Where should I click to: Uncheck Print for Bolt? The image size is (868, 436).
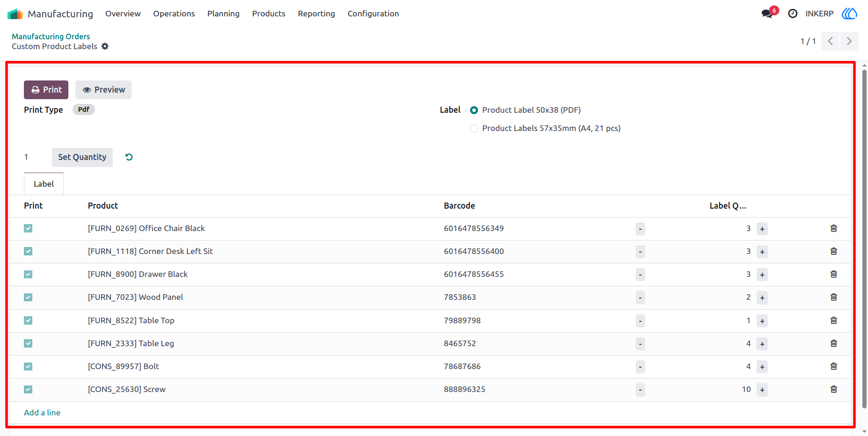click(x=28, y=366)
